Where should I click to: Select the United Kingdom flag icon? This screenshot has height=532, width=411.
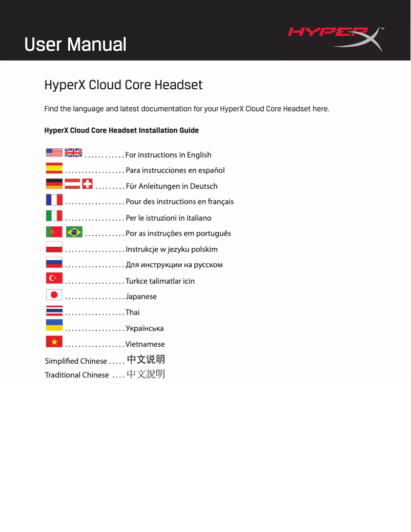click(x=73, y=152)
